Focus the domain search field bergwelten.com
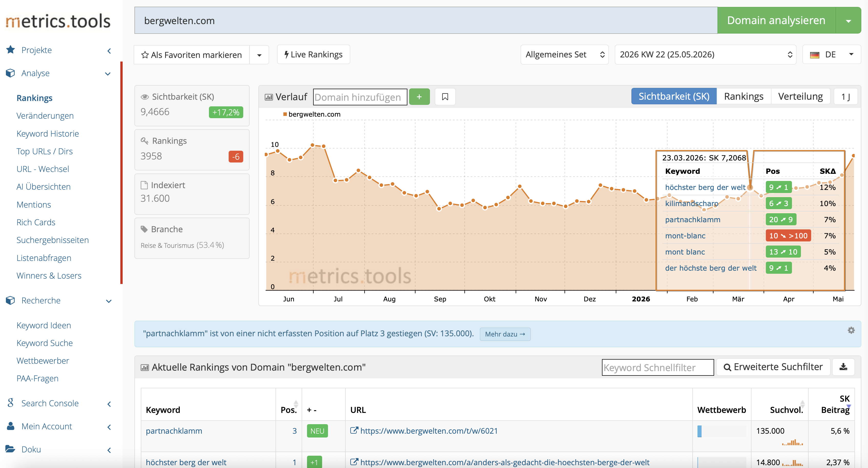The image size is (868, 468). coord(426,21)
